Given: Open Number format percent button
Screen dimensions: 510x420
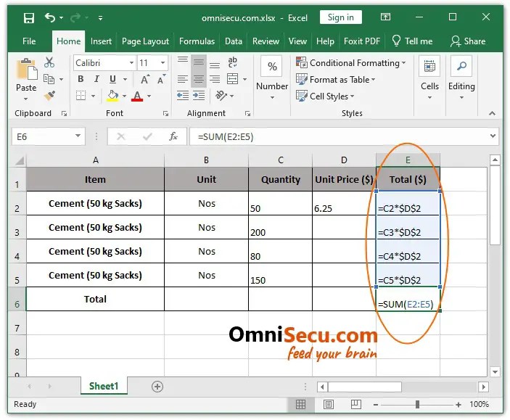Looking at the screenshot, I should (x=272, y=67).
